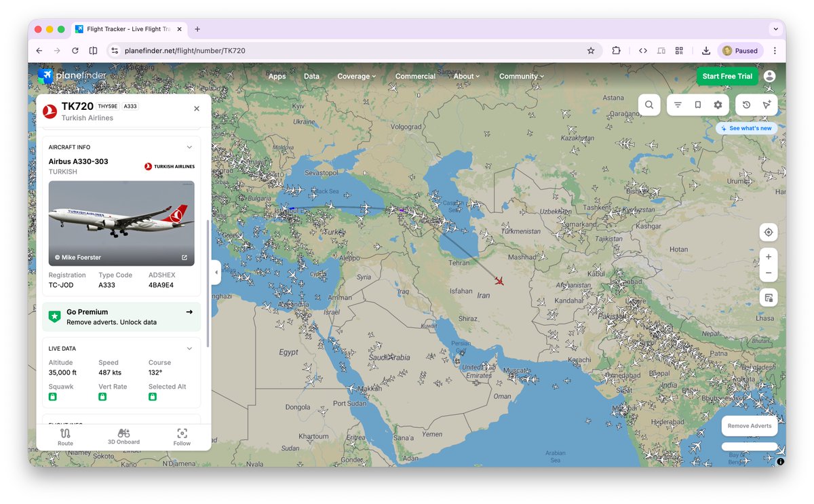Zoom in using the plus control
814x504 pixels.
769,256
